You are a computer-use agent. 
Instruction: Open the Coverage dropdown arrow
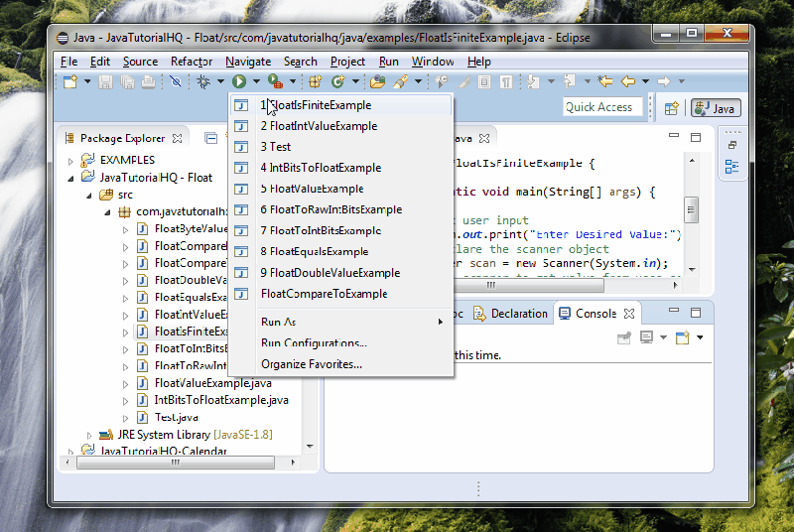click(x=293, y=81)
